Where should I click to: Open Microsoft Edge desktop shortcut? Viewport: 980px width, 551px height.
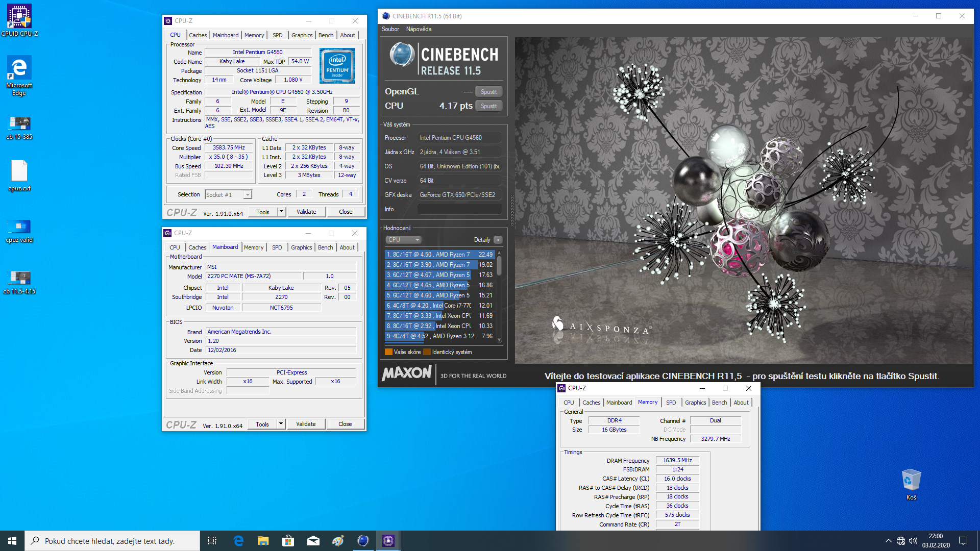pyautogui.click(x=19, y=75)
